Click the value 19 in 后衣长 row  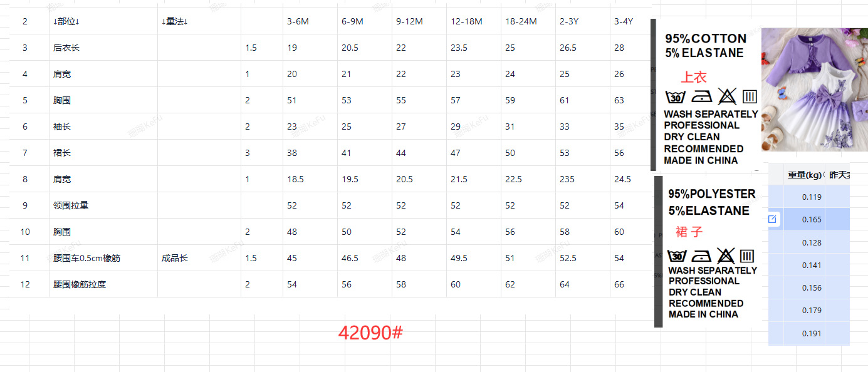(x=292, y=48)
